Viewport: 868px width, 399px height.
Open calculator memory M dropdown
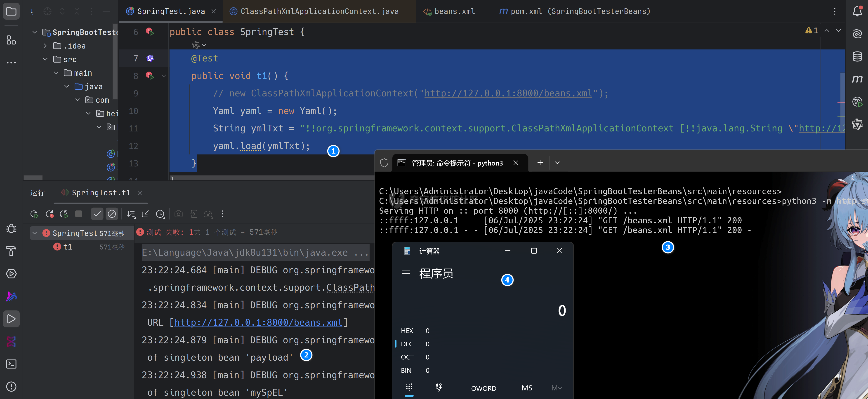coord(557,388)
